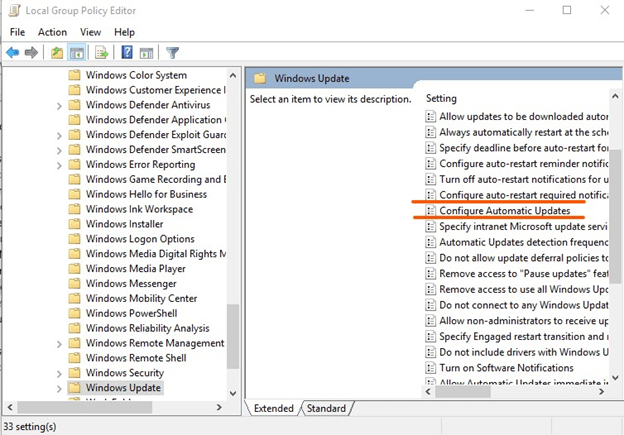Click tree pane vertical scrollbar down arrow
The image size is (624, 435).
coord(233,393)
